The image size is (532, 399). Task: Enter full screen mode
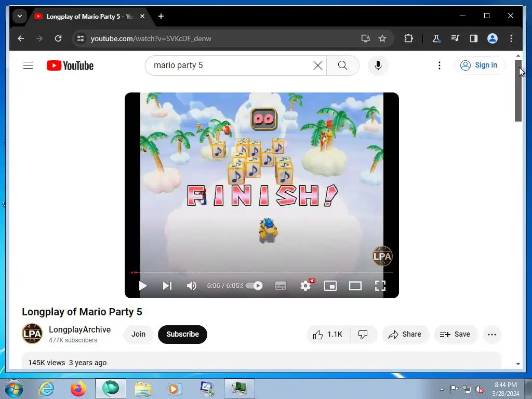[380, 286]
